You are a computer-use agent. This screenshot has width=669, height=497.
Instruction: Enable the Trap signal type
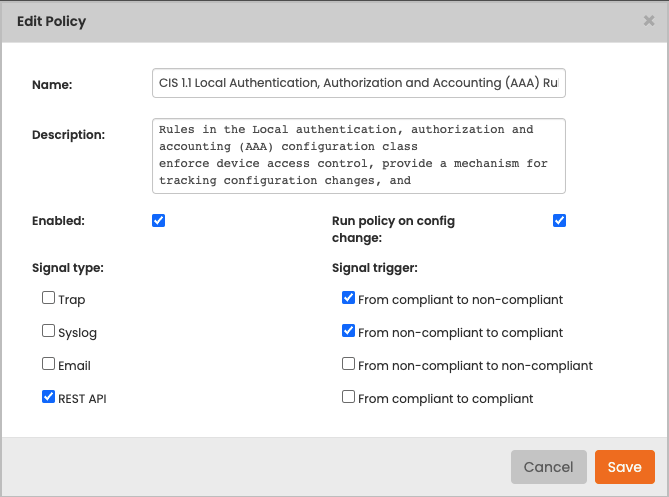tap(48, 298)
